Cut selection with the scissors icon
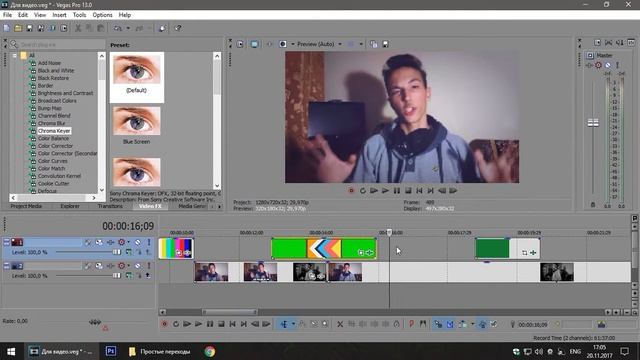Screen dimensions: 640x360 [x=78, y=28]
